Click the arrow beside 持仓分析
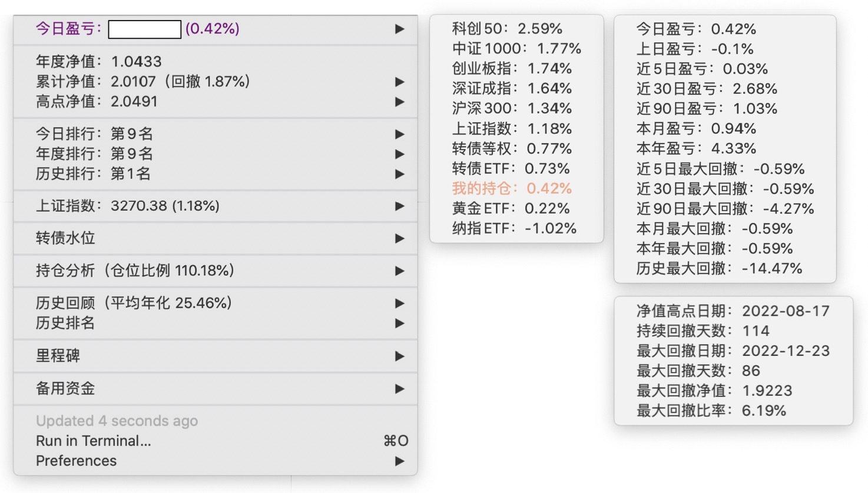868x493 pixels. pos(400,271)
